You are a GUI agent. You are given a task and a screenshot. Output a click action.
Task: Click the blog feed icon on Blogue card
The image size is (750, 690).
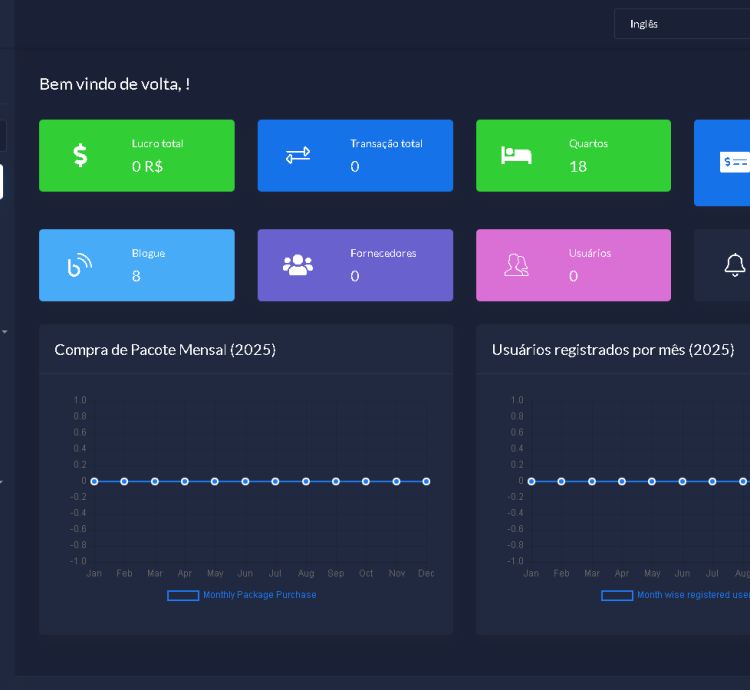(x=80, y=265)
